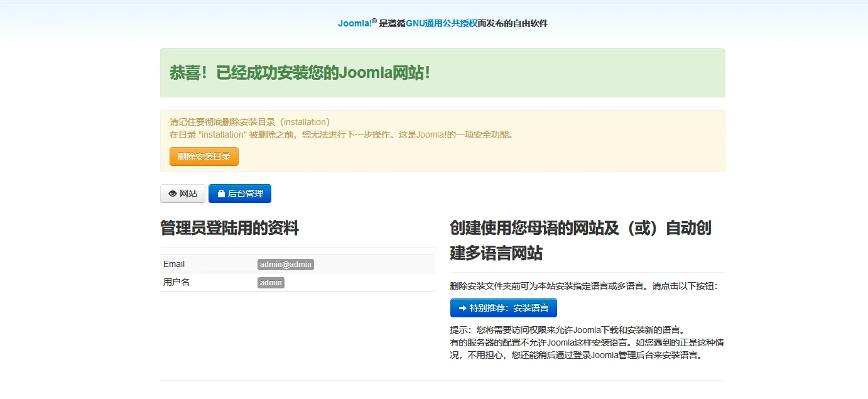Open the Joomla! link at the top
Viewport: 868px width, 399px height.
pos(355,24)
